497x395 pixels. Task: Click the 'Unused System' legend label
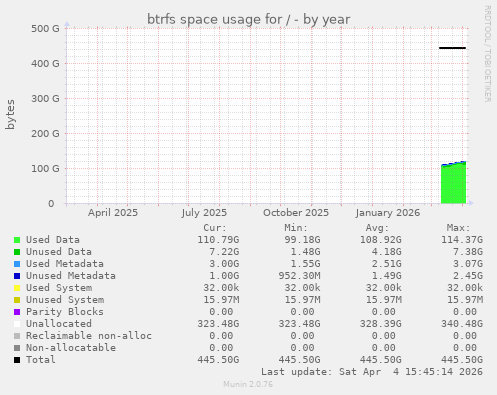click(x=65, y=300)
